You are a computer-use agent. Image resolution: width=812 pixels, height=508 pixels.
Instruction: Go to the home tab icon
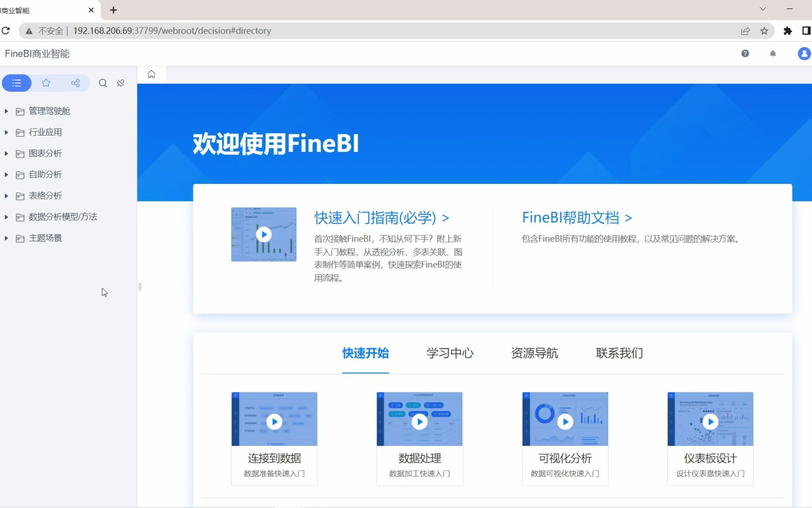(x=152, y=74)
